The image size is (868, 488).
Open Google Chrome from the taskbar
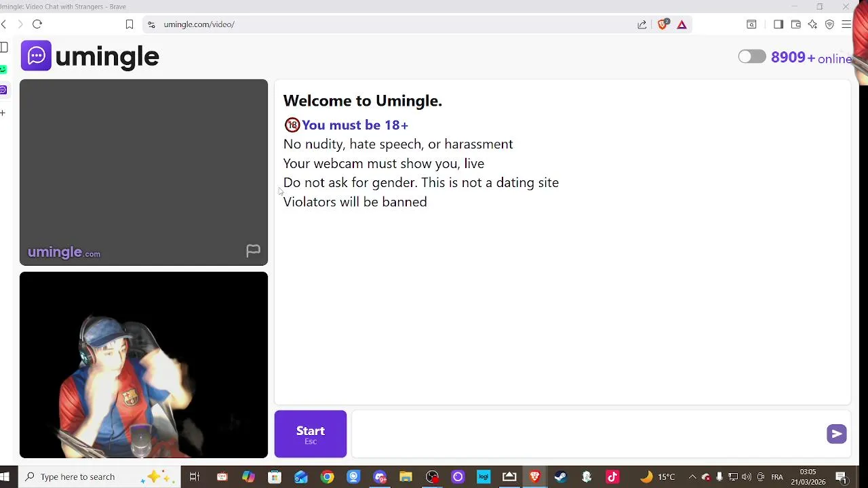[327, 476]
